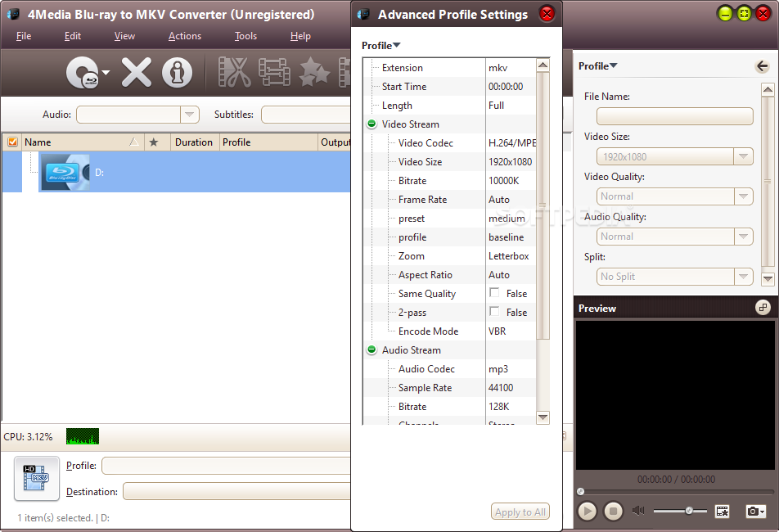Open the View menu
Image resolution: width=779 pixels, height=532 pixels.
point(124,36)
